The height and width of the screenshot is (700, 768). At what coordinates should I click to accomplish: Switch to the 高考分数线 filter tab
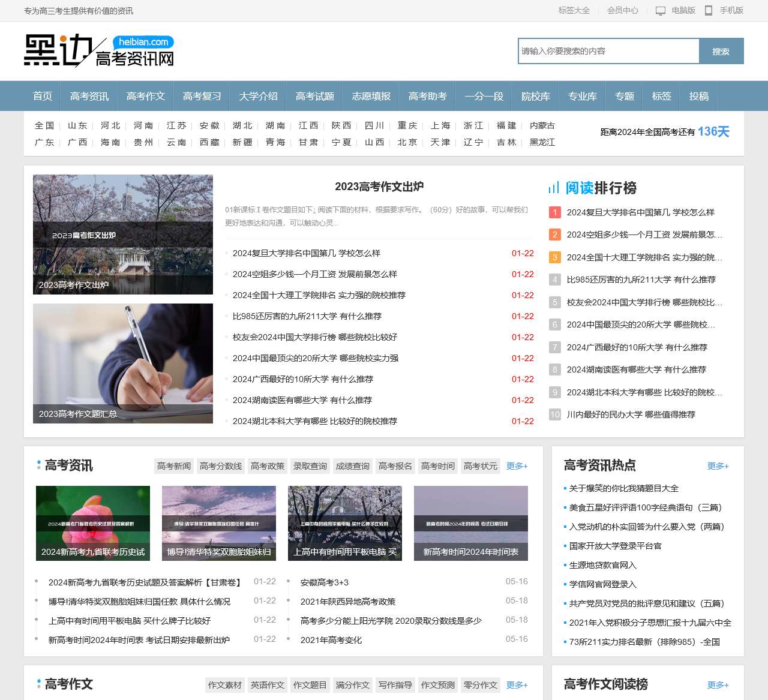click(220, 465)
